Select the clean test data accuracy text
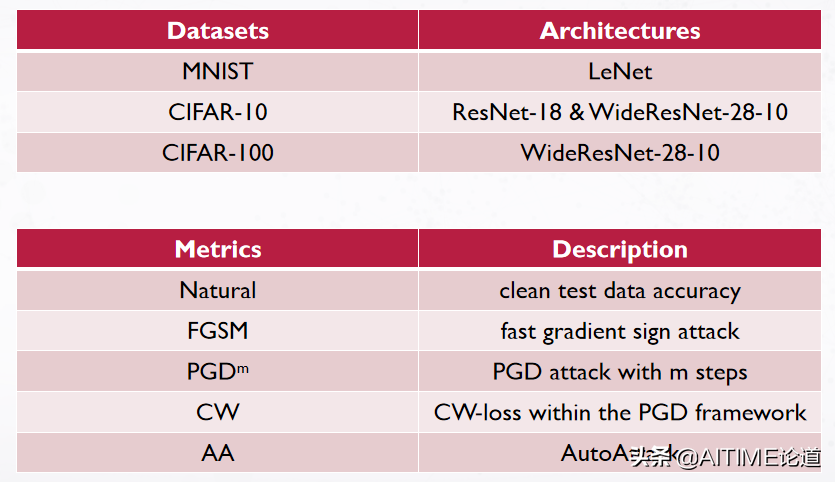 (x=620, y=291)
